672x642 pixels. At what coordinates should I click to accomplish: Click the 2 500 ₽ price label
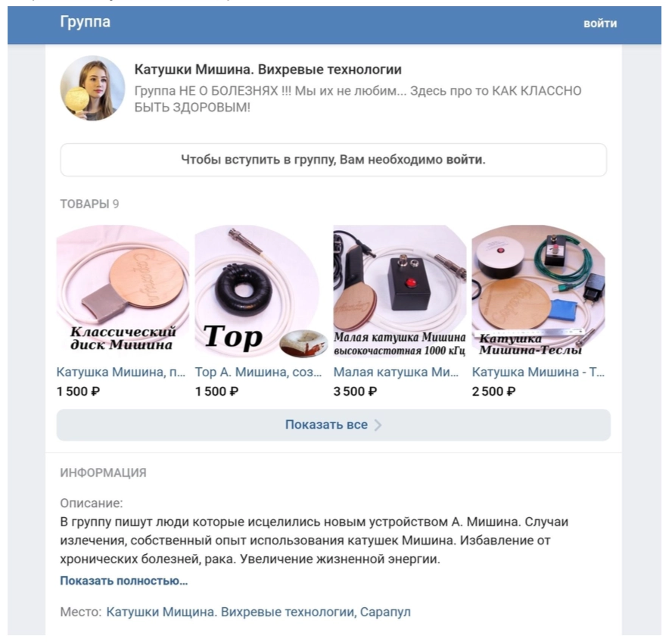[x=494, y=391]
